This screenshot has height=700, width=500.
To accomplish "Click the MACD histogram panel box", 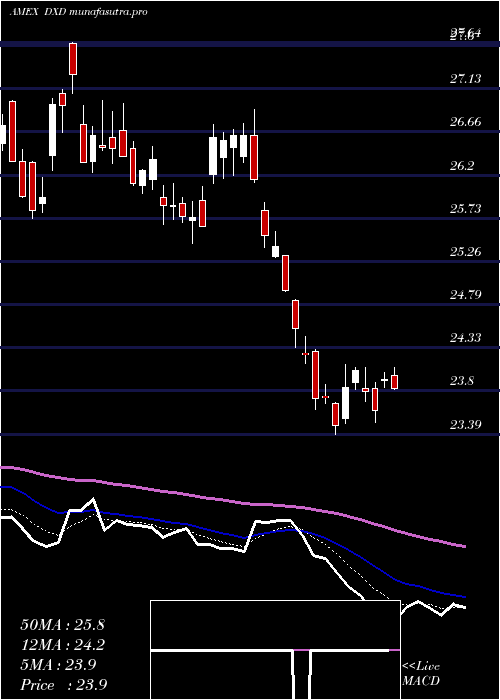I will (275, 650).
